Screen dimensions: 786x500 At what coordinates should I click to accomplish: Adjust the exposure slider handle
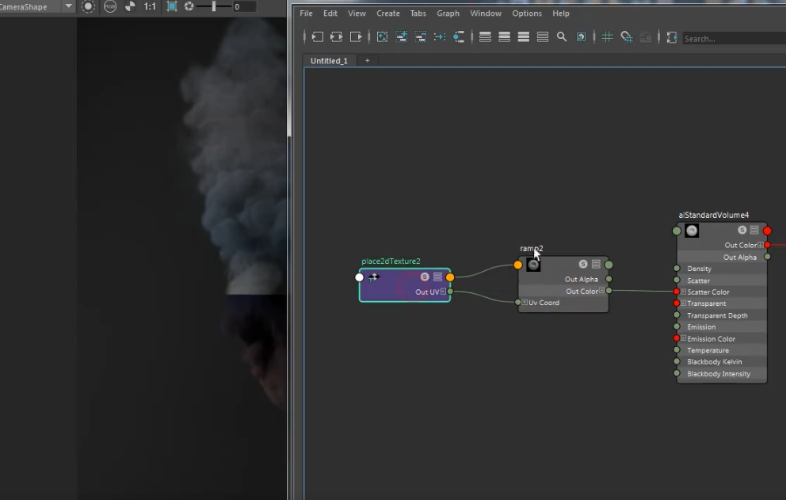click(214, 7)
